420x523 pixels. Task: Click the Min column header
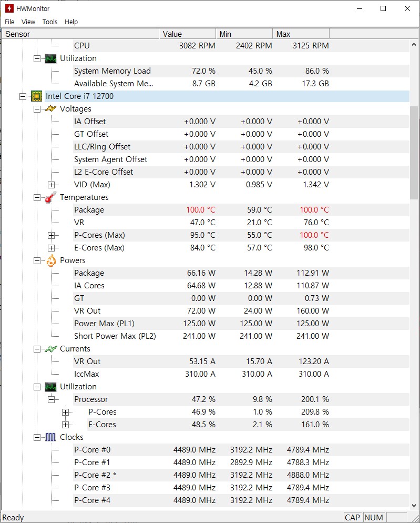pyautogui.click(x=244, y=34)
